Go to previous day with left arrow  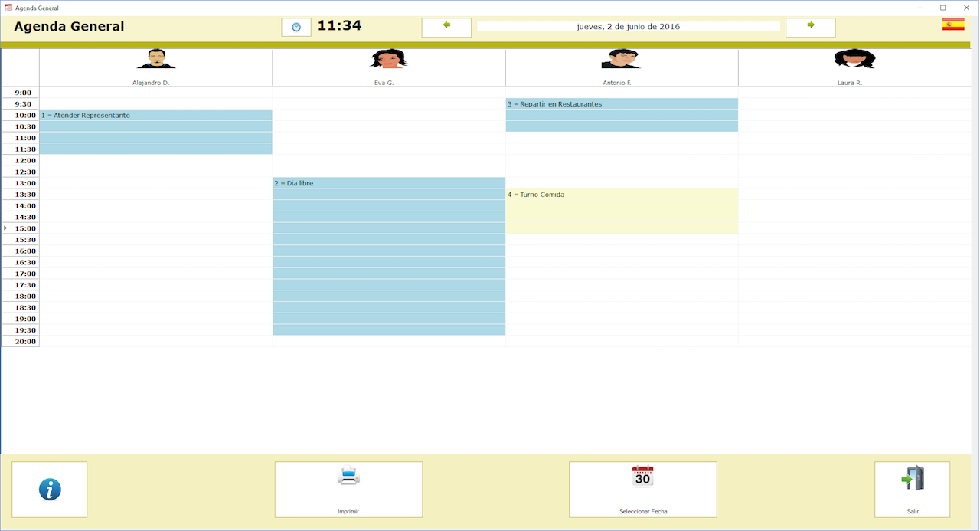click(x=446, y=27)
